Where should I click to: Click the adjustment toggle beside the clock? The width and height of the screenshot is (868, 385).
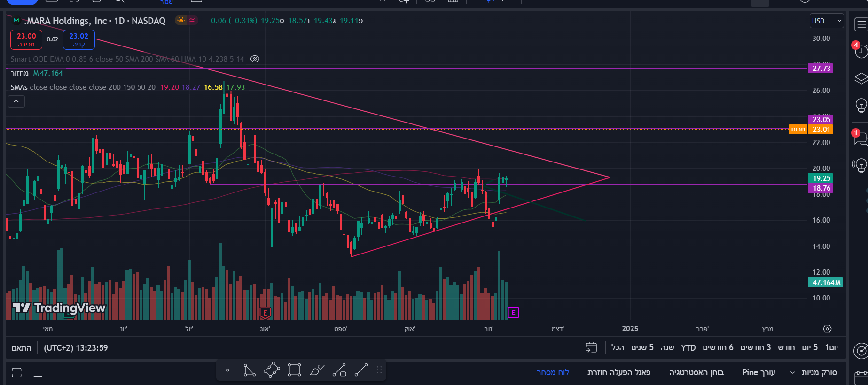[21, 348]
